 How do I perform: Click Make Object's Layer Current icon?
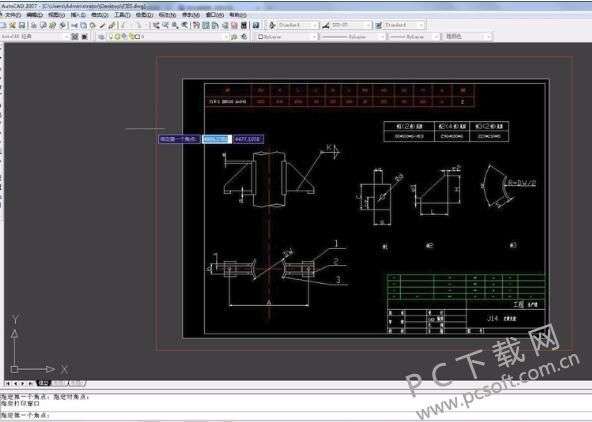point(234,37)
